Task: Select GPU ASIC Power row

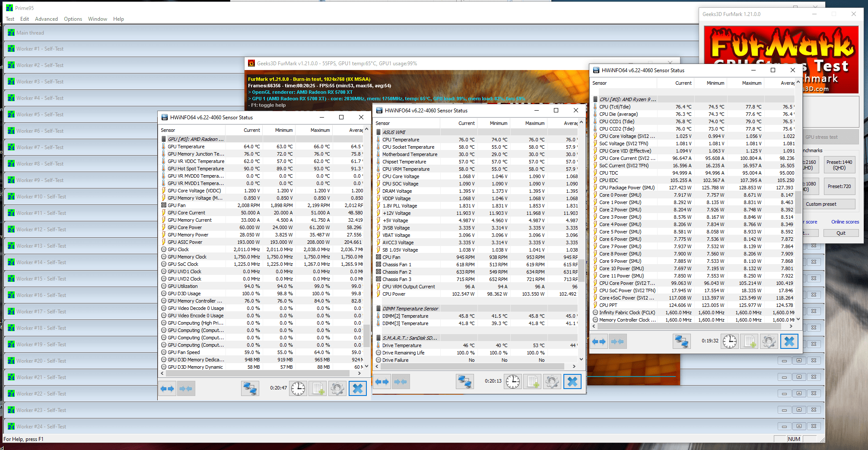Action: (262, 242)
